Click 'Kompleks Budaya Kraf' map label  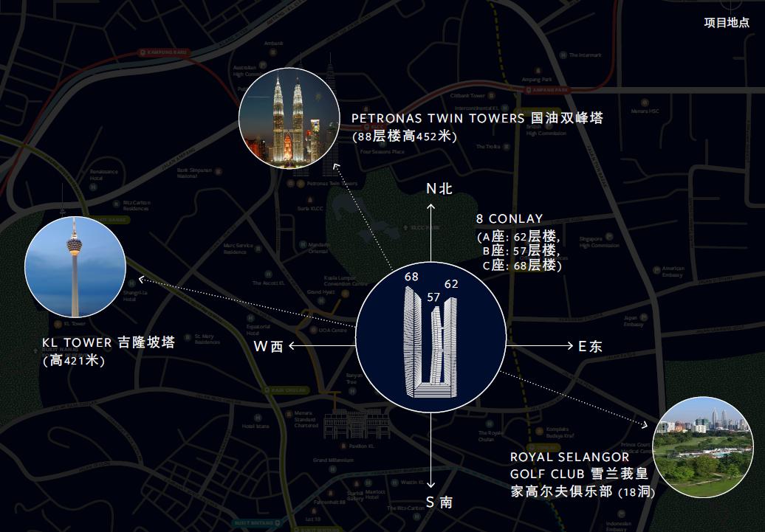pos(560,432)
